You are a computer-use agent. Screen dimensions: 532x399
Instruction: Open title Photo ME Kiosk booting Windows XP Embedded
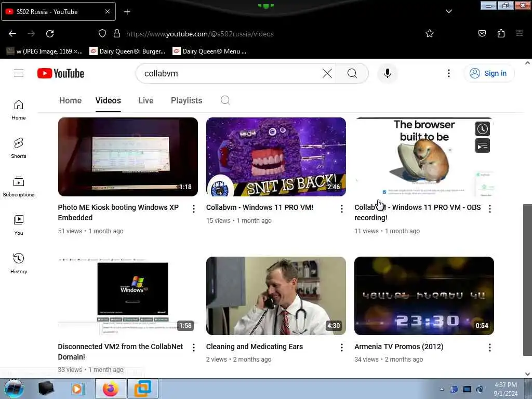click(x=118, y=212)
